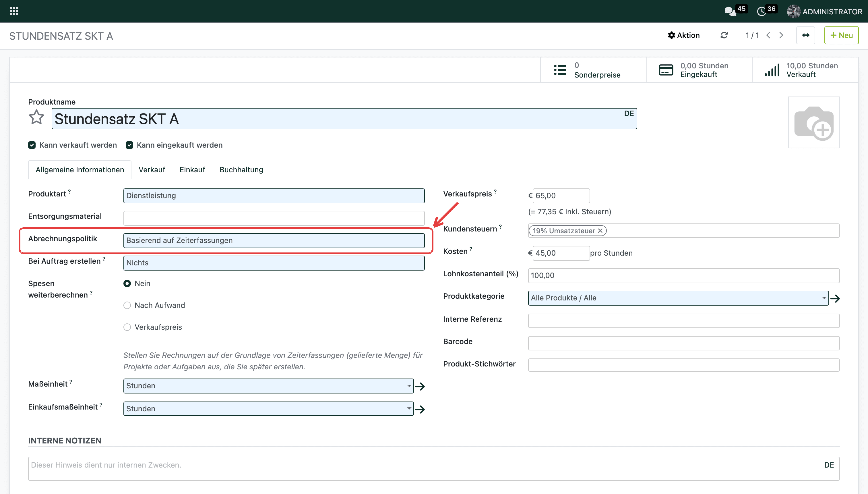
Task: Open the Abrechnungspolitik dropdown
Action: click(274, 241)
